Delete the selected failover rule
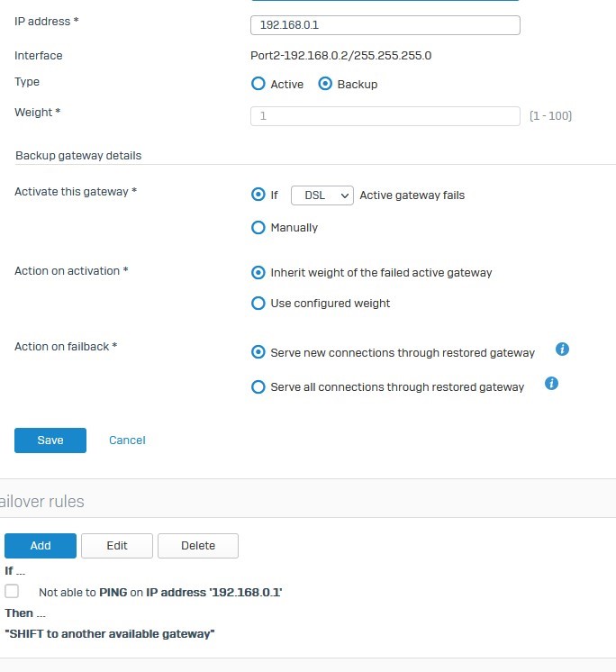This screenshot has height=672, width=616. pos(198,546)
